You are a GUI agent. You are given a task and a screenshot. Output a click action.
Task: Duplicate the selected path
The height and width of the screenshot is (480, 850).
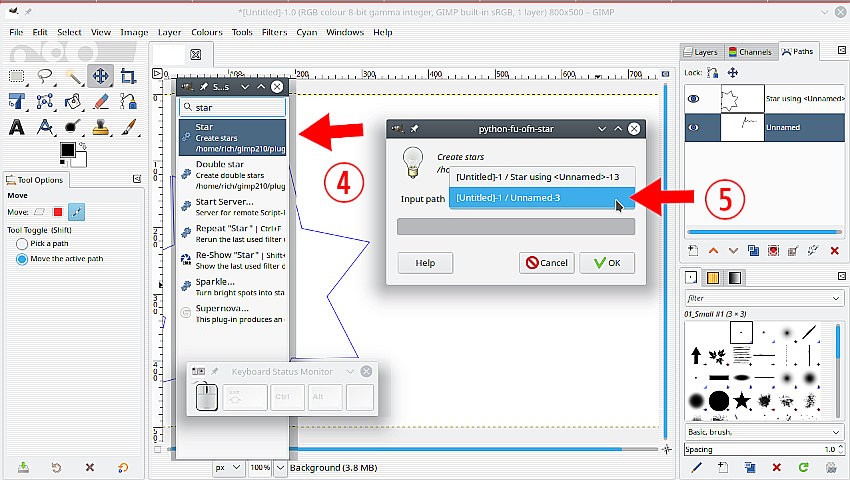(x=754, y=251)
